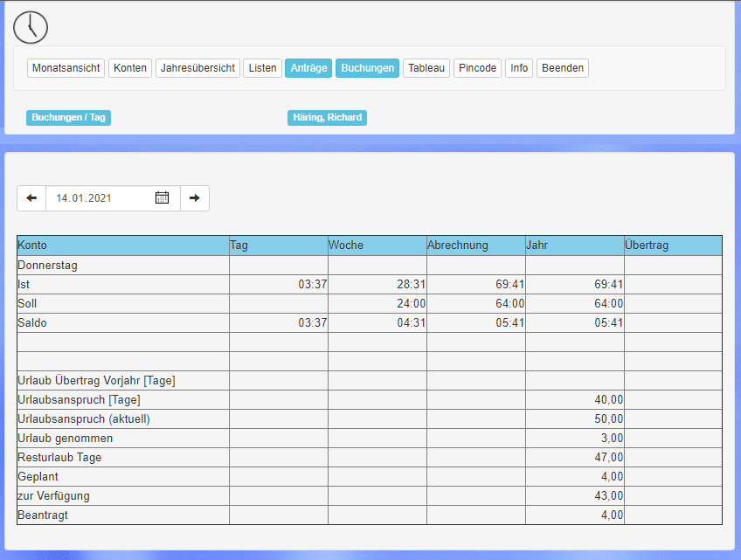The image size is (741, 560).
Task: Switch to Jahresübersicht
Action: point(197,68)
